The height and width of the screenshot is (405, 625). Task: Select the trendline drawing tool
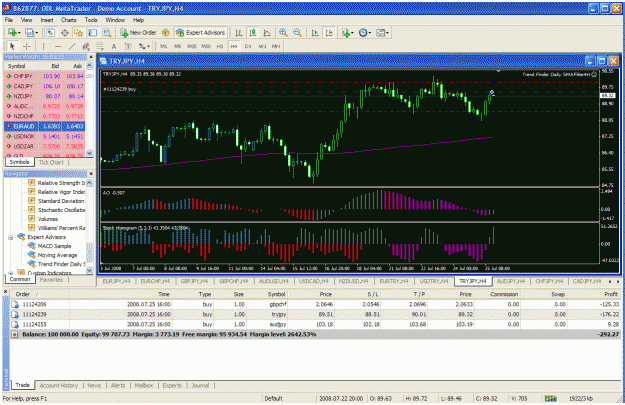click(x=72, y=46)
